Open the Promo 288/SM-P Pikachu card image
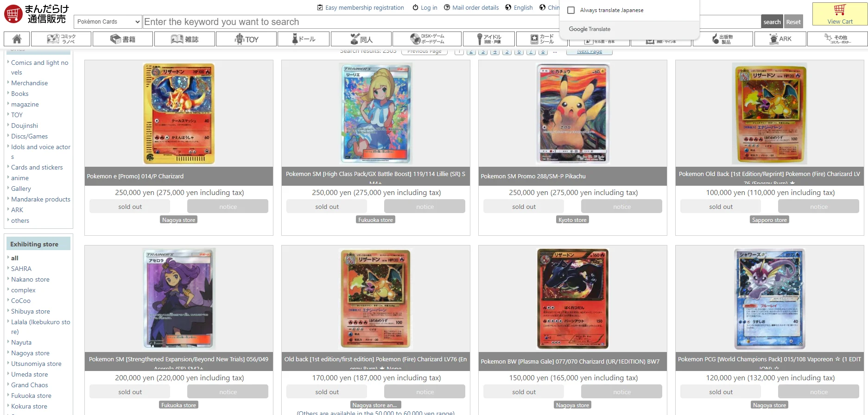 pyautogui.click(x=573, y=113)
